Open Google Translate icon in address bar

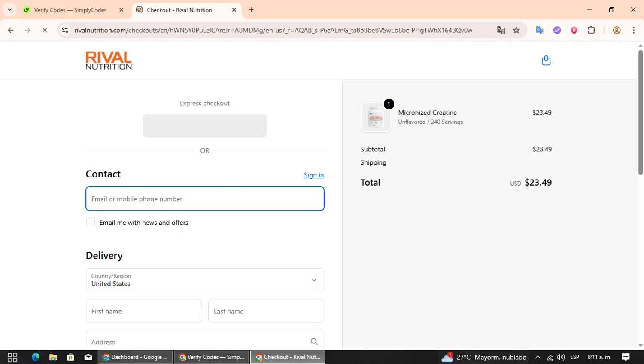point(501,30)
